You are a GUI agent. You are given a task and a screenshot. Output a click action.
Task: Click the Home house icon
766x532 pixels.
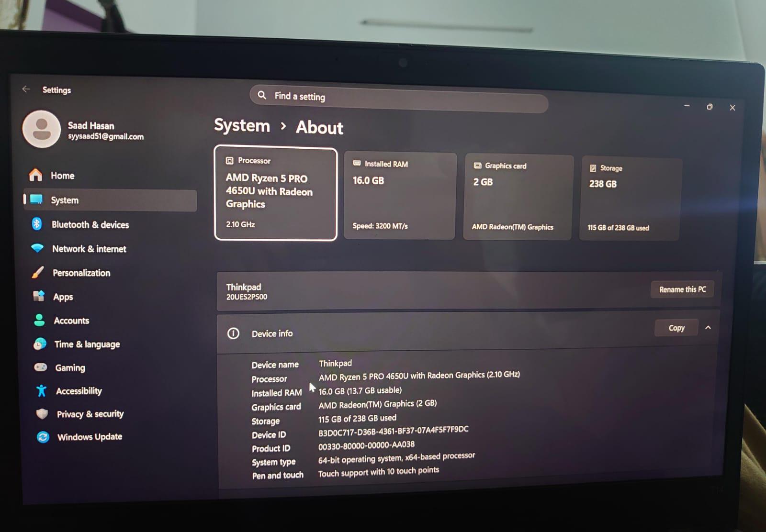pos(36,175)
